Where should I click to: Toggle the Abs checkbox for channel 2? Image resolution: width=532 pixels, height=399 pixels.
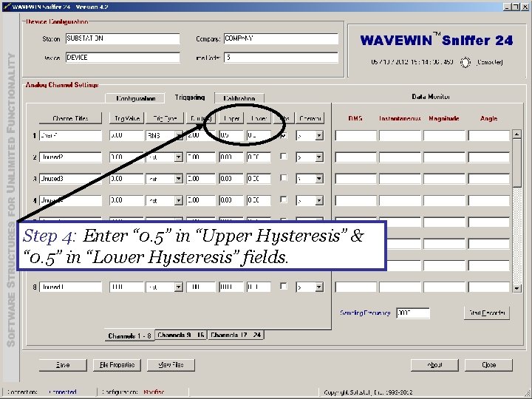click(283, 157)
